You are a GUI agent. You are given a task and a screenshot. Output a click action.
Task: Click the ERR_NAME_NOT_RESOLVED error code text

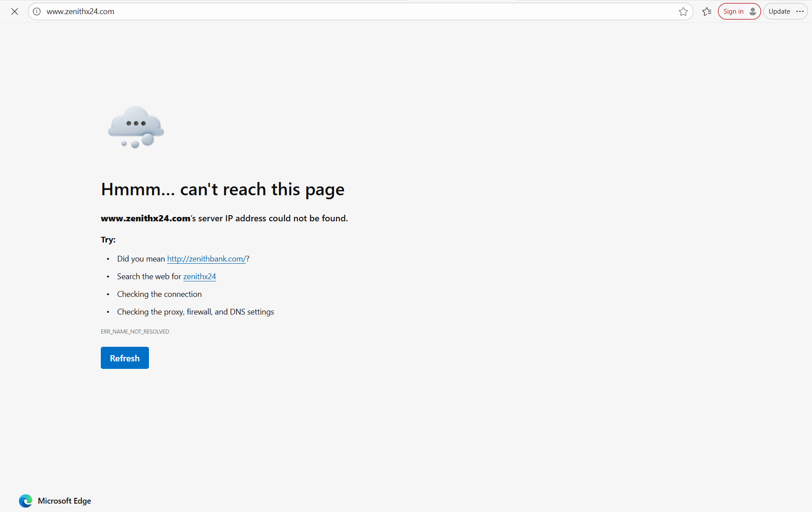pos(135,332)
